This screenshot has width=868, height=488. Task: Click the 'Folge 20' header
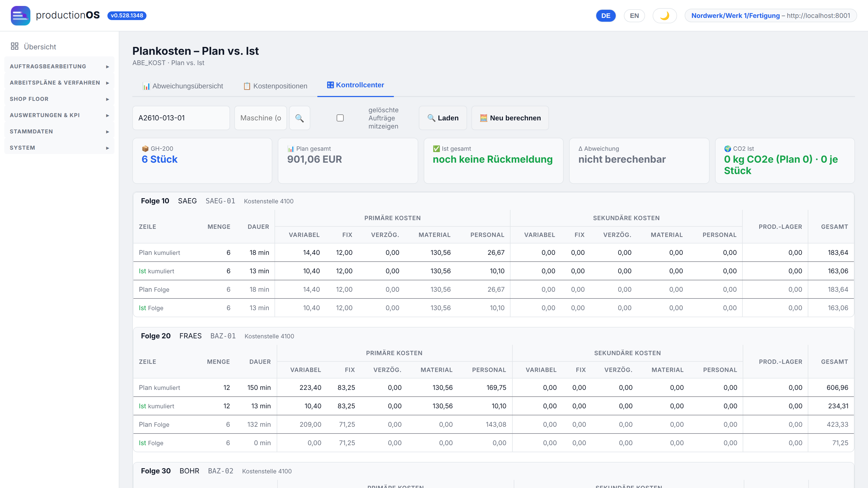pos(156,336)
